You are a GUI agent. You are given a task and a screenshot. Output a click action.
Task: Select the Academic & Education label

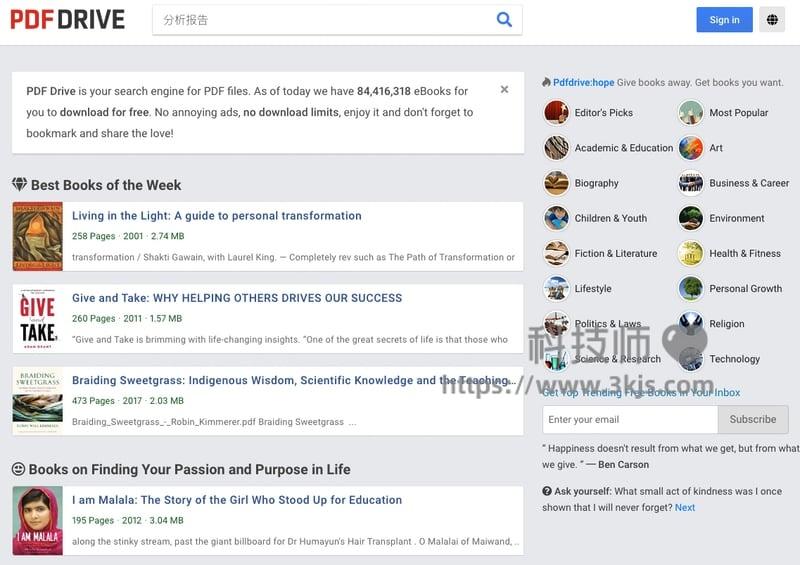tap(623, 148)
